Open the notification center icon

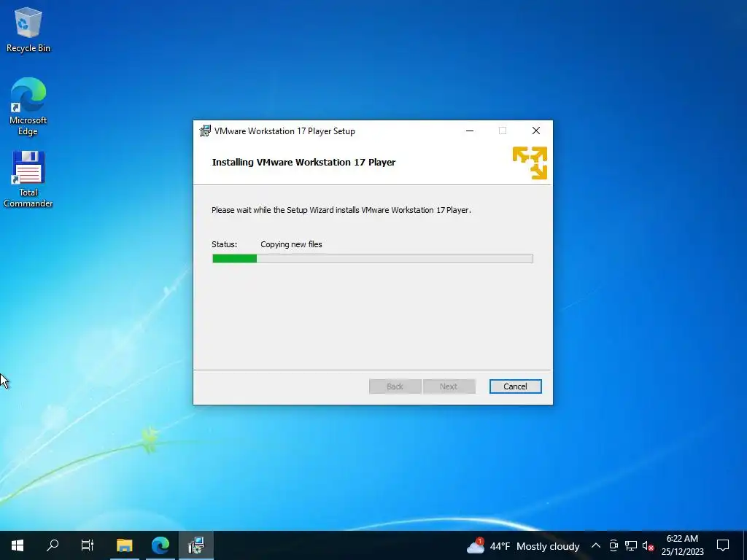click(x=723, y=545)
